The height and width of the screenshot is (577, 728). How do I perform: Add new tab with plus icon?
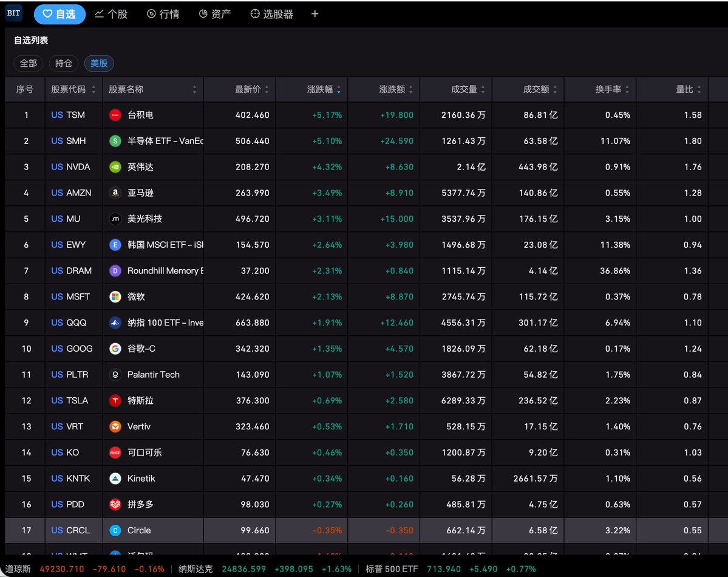(315, 14)
